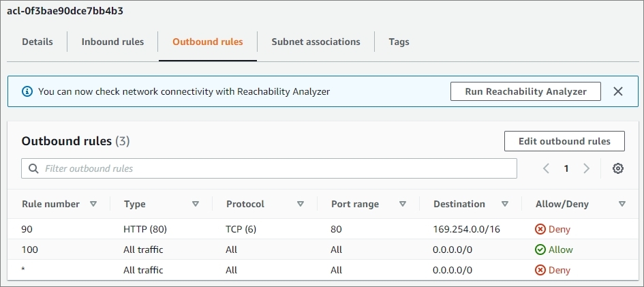
Task: Sort by Rule number column arrow
Action: (x=93, y=204)
